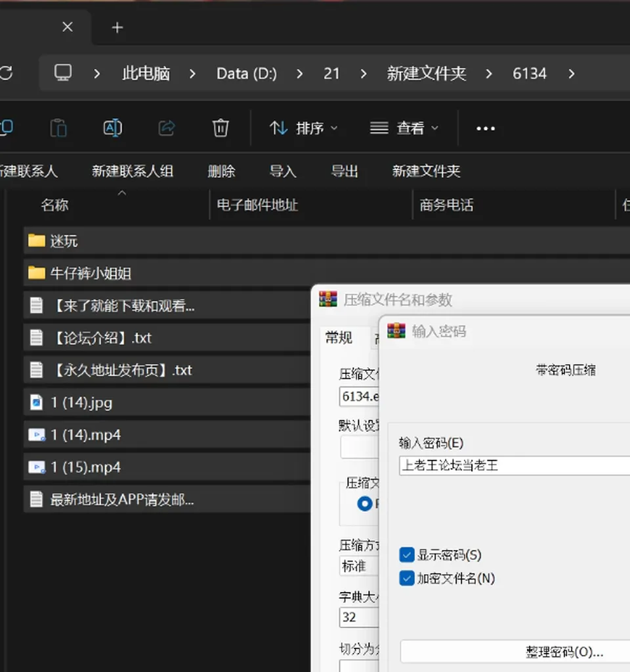630x672 pixels.
Task: Click the delete trash can icon
Action: [x=220, y=128]
